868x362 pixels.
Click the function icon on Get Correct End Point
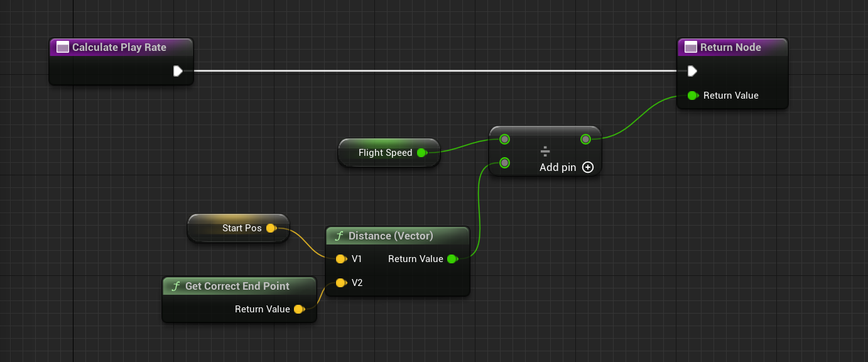point(176,286)
